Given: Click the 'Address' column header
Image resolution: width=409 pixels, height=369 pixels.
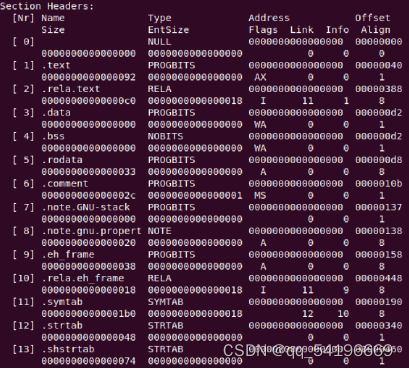Looking at the screenshot, I should [x=269, y=18].
